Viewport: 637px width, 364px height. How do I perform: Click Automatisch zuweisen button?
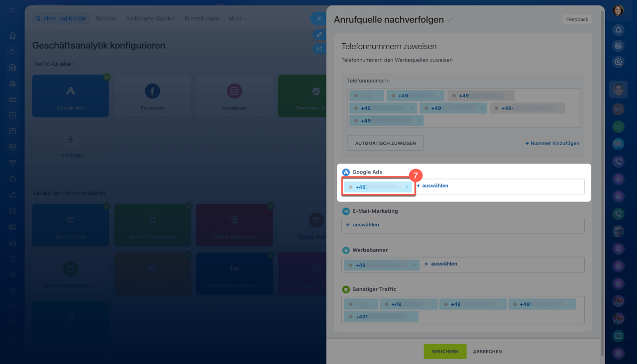point(385,143)
